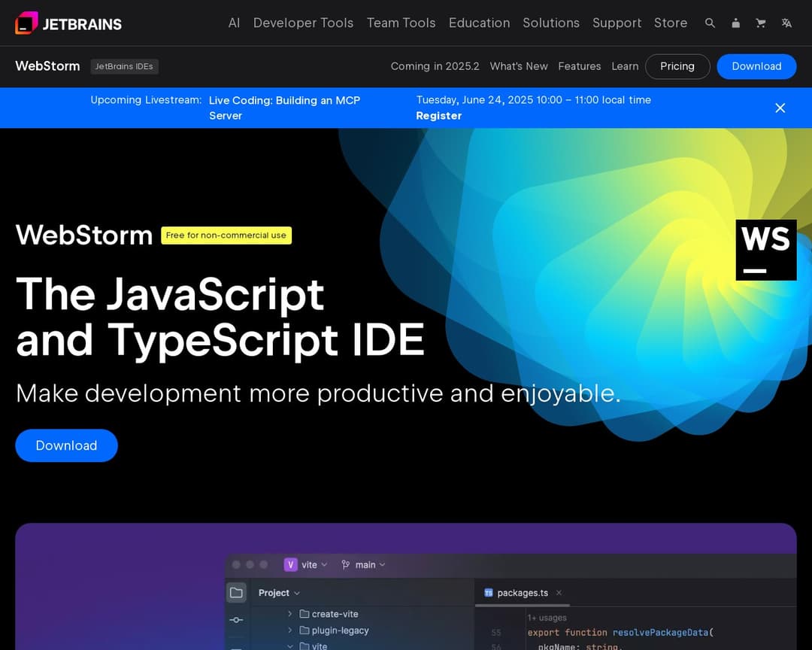812x650 pixels.
Task: Click the Project folder tool icon in IDE
Action: pyautogui.click(x=236, y=593)
